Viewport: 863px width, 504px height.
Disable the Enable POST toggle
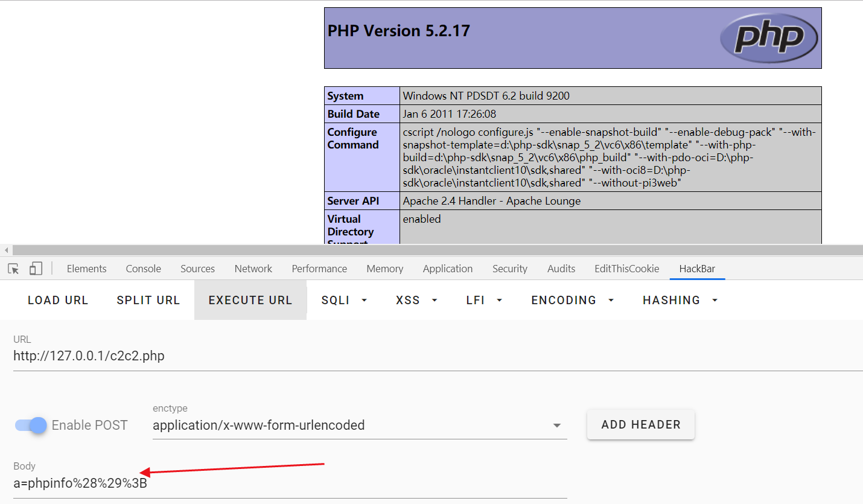click(x=31, y=425)
